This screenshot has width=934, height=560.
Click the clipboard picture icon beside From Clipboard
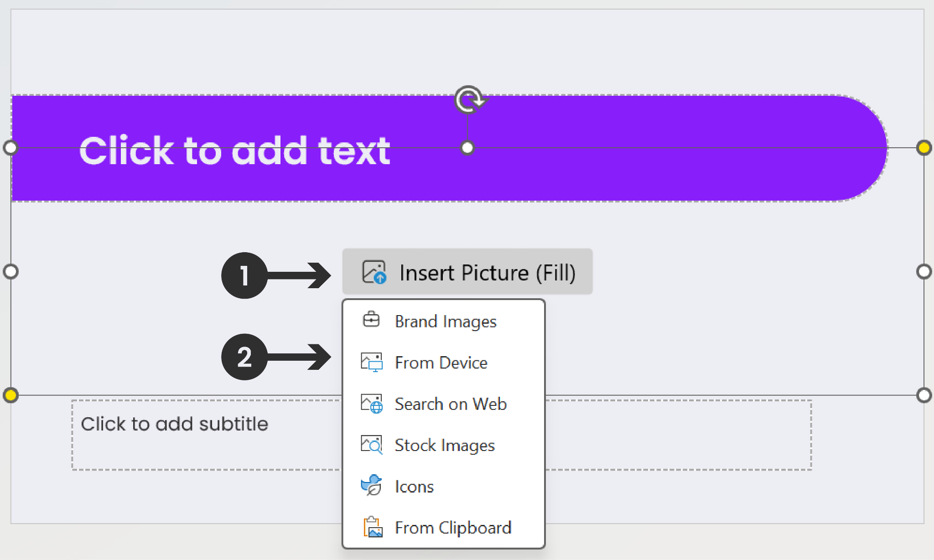point(373,527)
